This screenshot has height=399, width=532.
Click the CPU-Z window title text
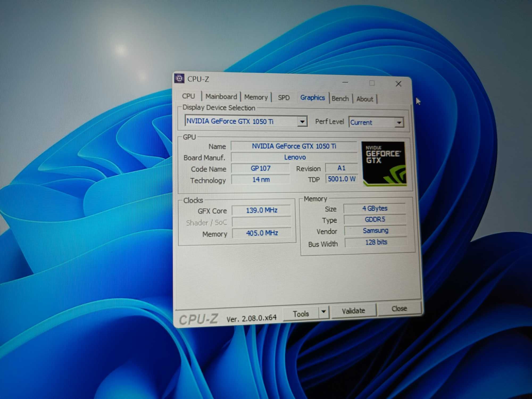[x=198, y=79]
